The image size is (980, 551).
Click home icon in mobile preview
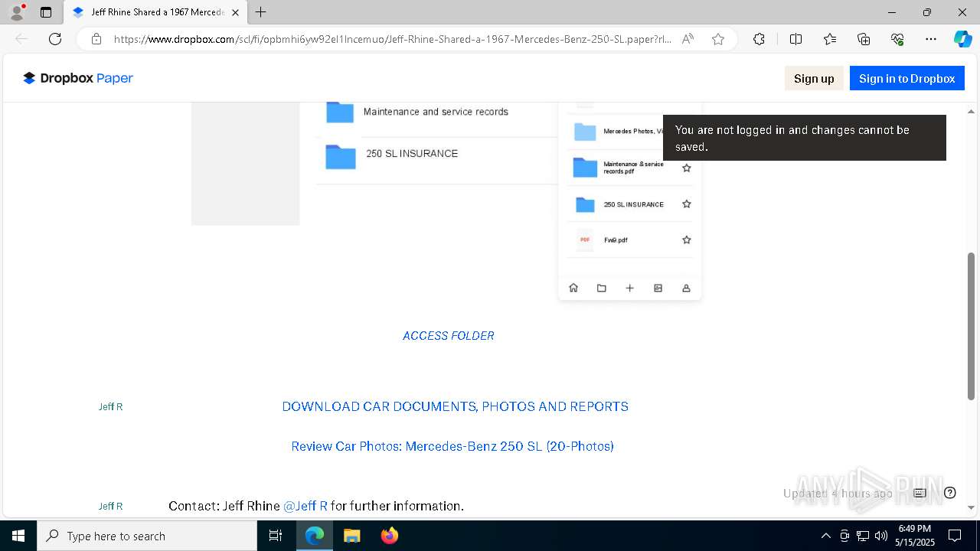pos(573,288)
